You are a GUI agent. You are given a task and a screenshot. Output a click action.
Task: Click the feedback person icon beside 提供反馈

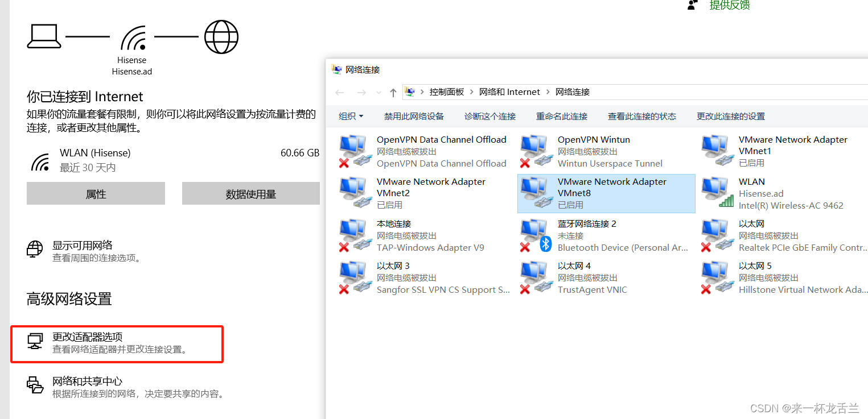pos(692,5)
